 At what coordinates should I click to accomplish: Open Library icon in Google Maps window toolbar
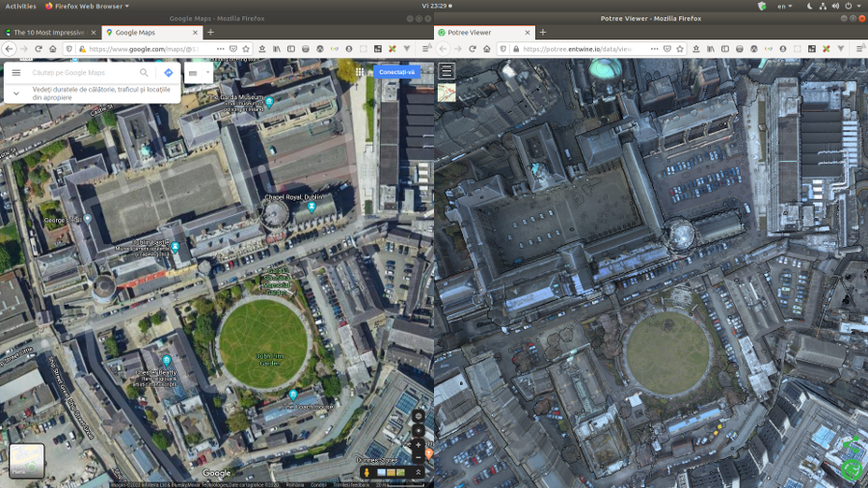[276, 48]
